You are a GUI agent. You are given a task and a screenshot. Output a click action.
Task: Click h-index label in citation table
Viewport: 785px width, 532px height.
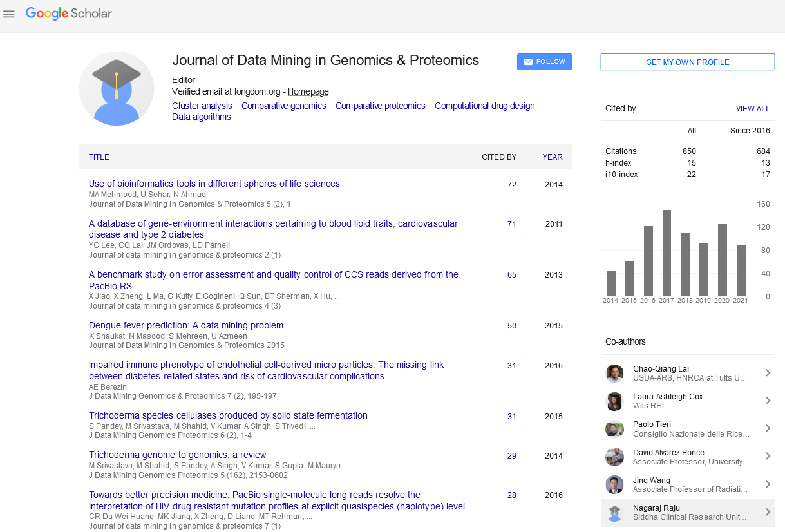618,163
